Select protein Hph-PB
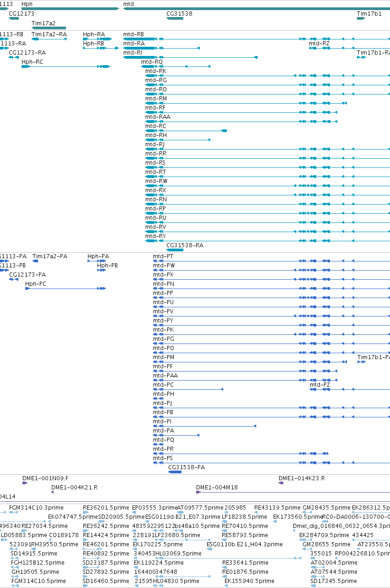Image resolution: width=390 pixels, height=588 pixels. click(107, 266)
